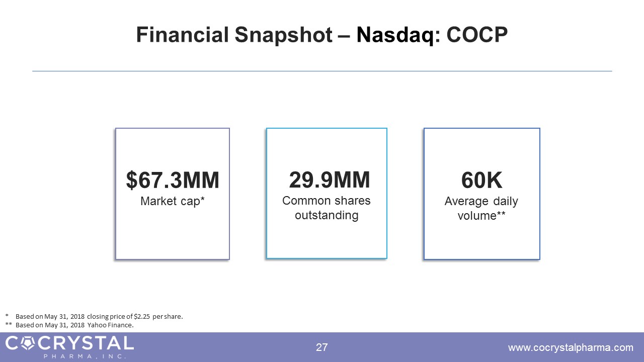Open the www.cocrystalpharma.com link
Screen dimensions: 644x362
[571, 347]
